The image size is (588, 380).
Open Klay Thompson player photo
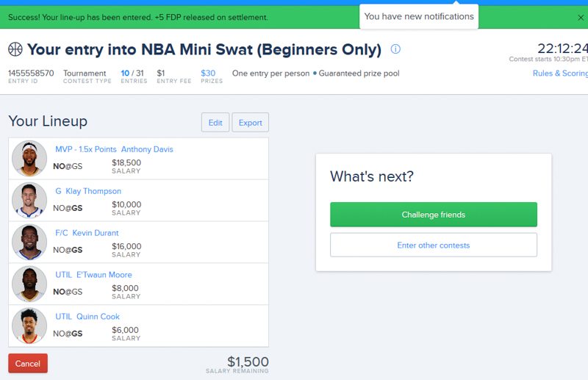pos(29,201)
